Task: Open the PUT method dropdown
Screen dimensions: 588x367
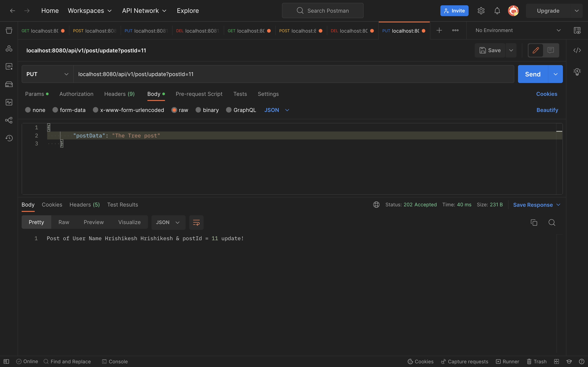Action: (x=47, y=74)
